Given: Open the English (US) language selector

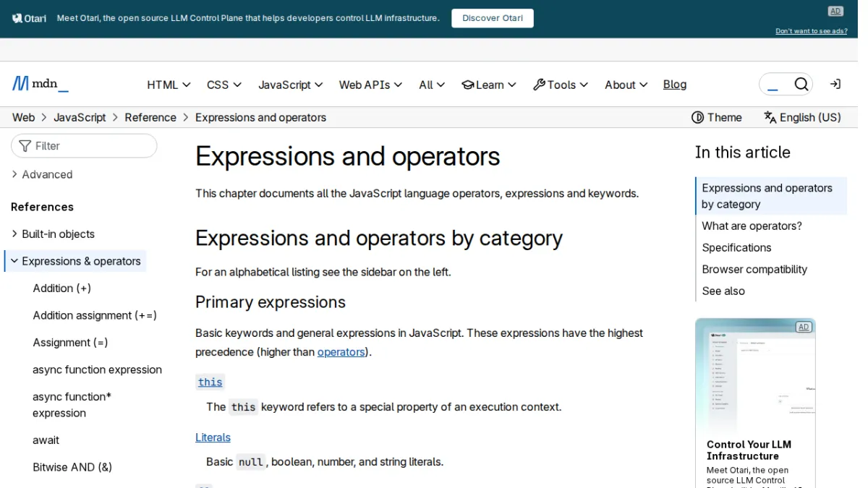Looking at the screenshot, I should coord(802,117).
